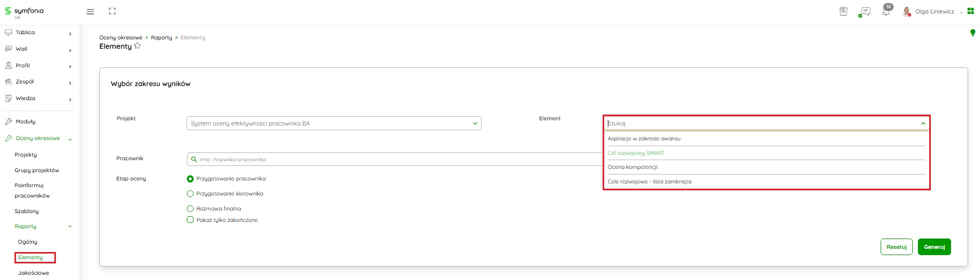
Task: Go to Raporty breadcrumb link
Action: (x=162, y=37)
